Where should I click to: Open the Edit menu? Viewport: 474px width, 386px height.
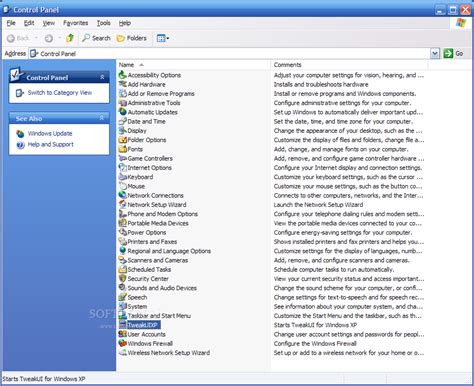(29, 23)
